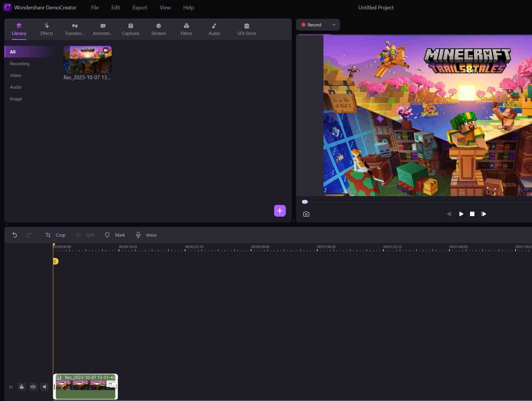This screenshot has width=532, height=401.
Task: Open the Stickers panel
Action: [x=159, y=29]
